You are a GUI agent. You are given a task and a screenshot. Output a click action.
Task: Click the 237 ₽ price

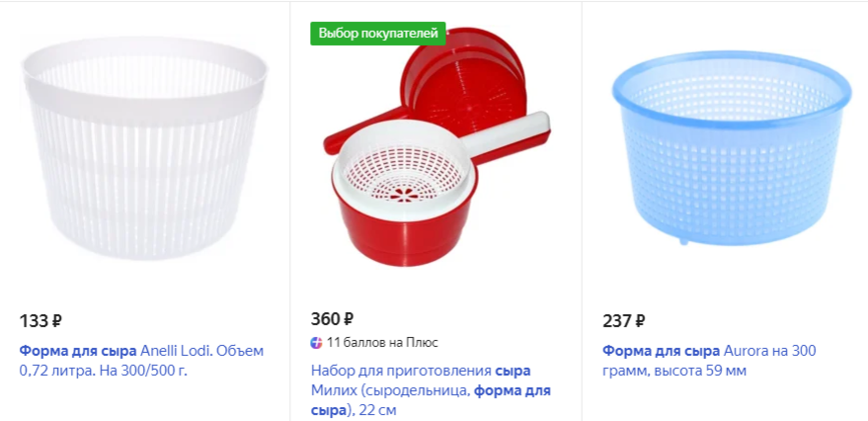[623, 321]
